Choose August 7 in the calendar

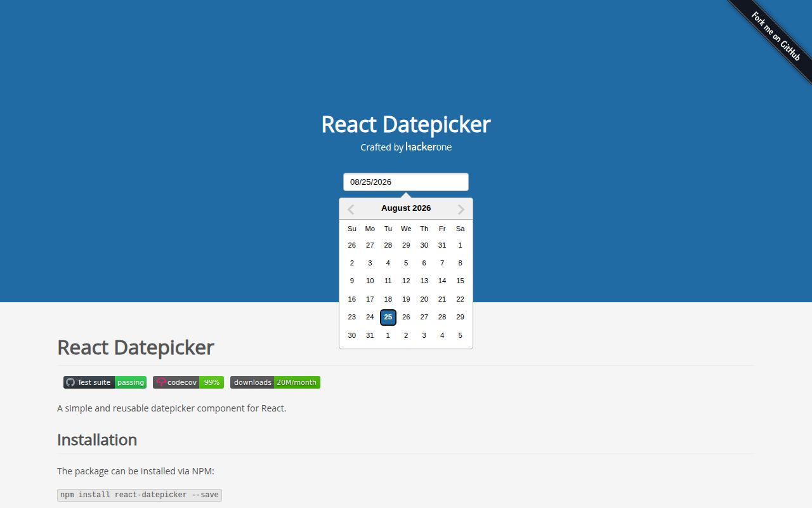click(442, 263)
